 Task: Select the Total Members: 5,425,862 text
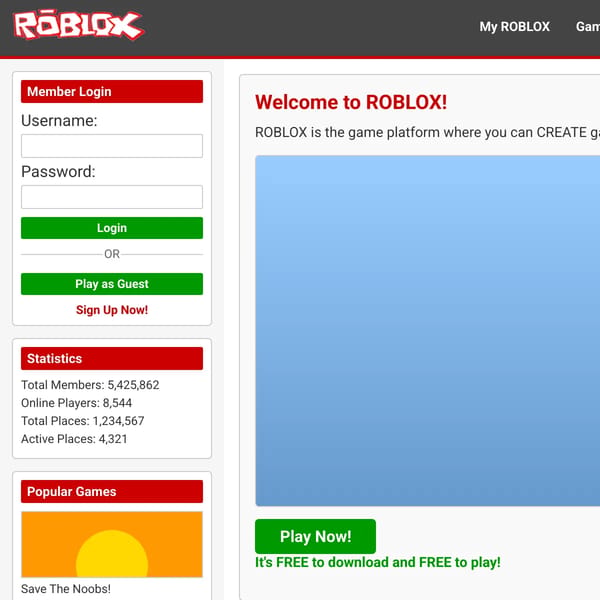tap(90, 385)
